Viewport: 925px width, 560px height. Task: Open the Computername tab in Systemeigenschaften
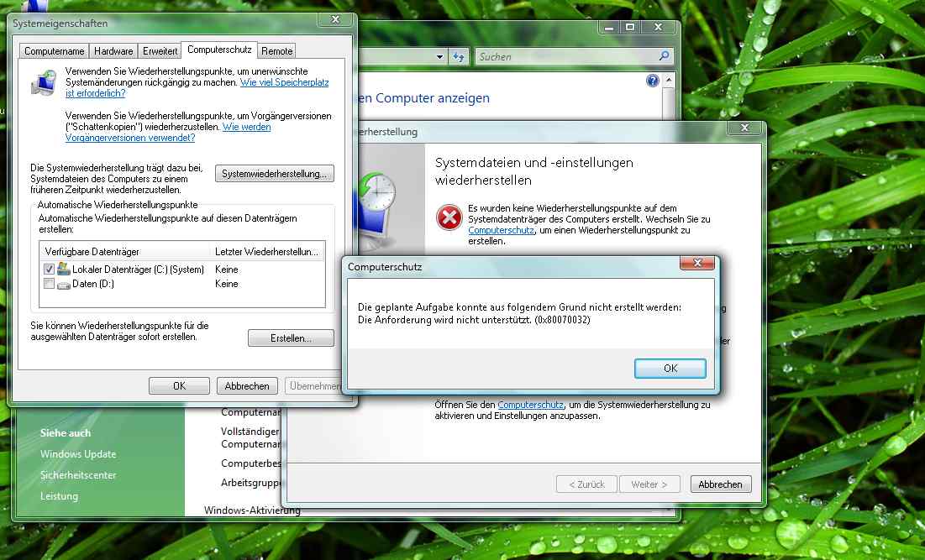[x=55, y=51]
